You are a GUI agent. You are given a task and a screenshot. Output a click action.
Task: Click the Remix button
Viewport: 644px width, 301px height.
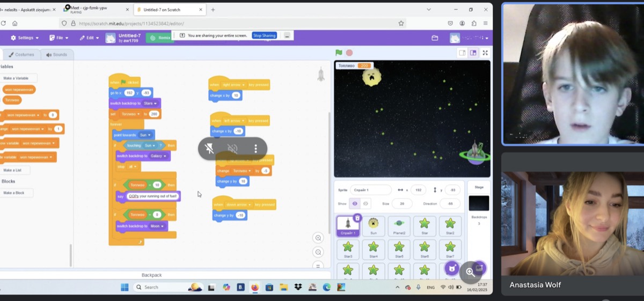click(x=160, y=38)
